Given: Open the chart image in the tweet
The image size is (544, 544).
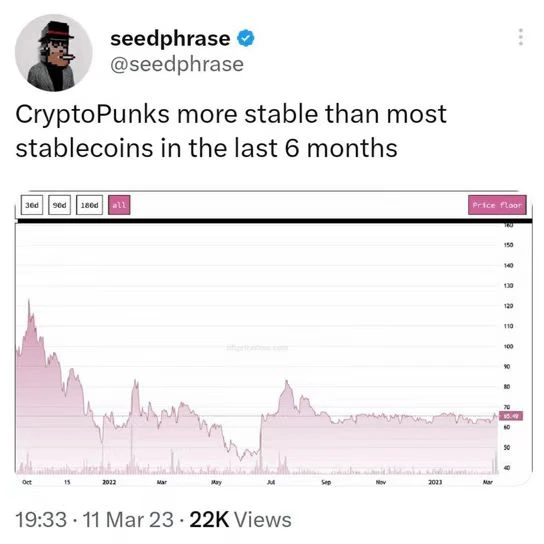Looking at the screenshot, I should tap(273, 338).
